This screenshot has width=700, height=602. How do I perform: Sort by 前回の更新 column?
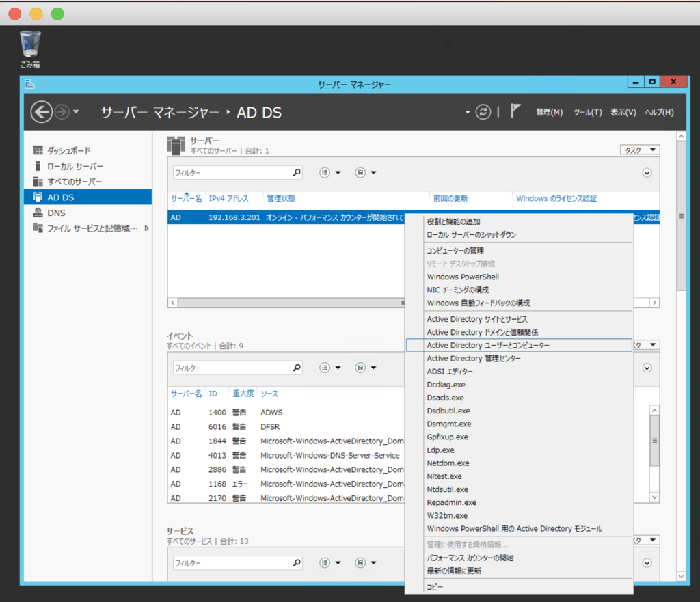point(450,198)
